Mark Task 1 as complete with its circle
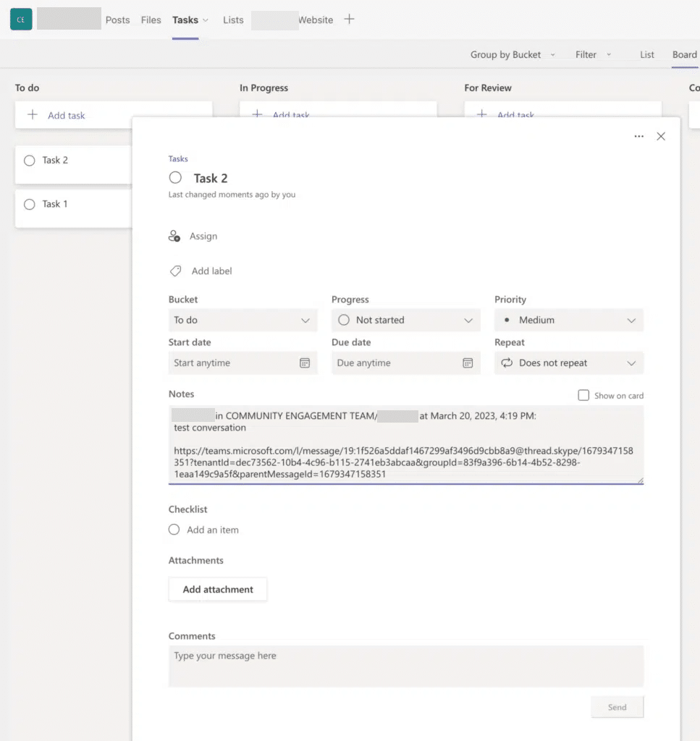Screen dimensions: 700x741 pyautogui.click(x=30, y=203)
